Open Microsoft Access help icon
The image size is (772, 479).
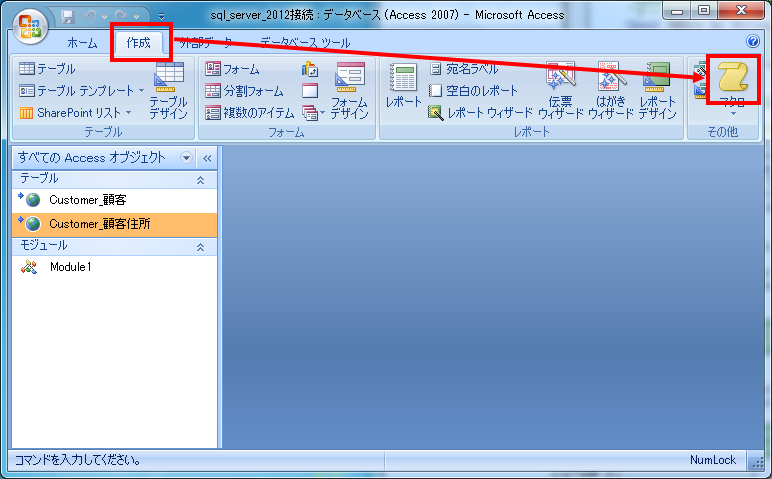point(753,41)
